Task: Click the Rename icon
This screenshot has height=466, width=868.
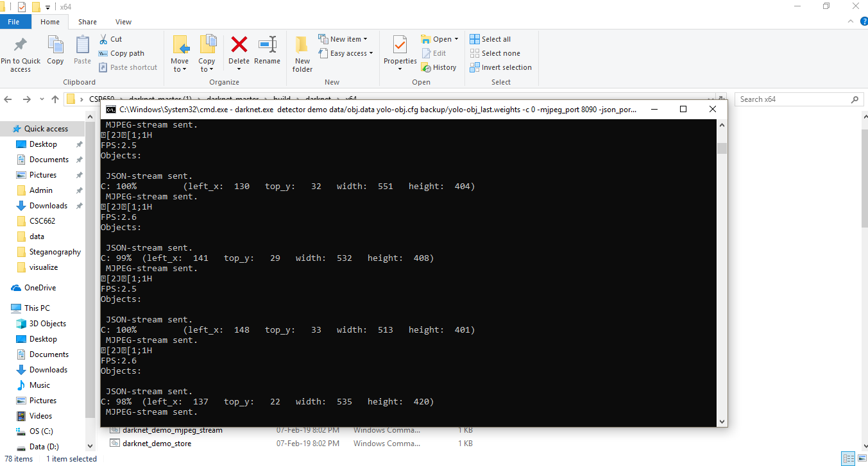Action: (268, 44)
